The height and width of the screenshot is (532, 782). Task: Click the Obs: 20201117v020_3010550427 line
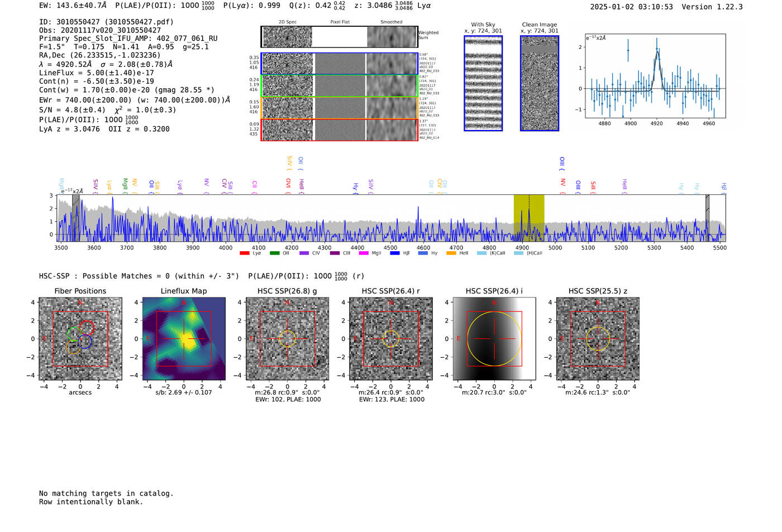click(100, 30)
